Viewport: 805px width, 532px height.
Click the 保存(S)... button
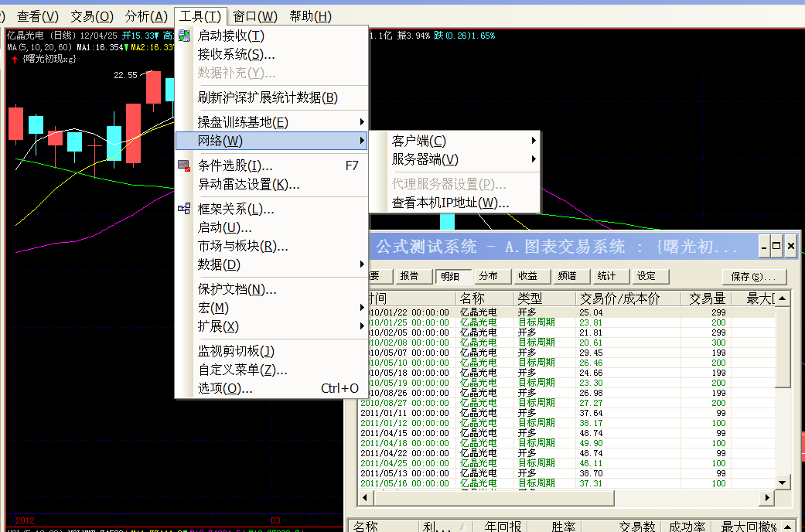753,276
